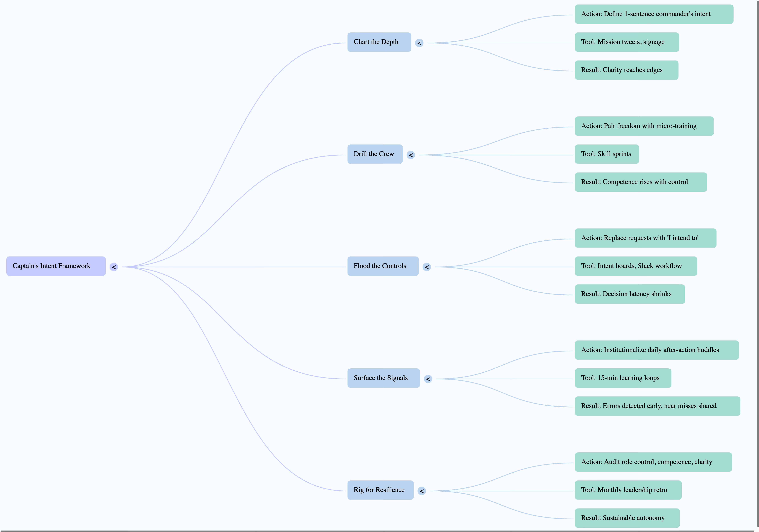Select the Rig for Resilience node
This screenshot has height=532, width=759.
[x=380, y=490]
